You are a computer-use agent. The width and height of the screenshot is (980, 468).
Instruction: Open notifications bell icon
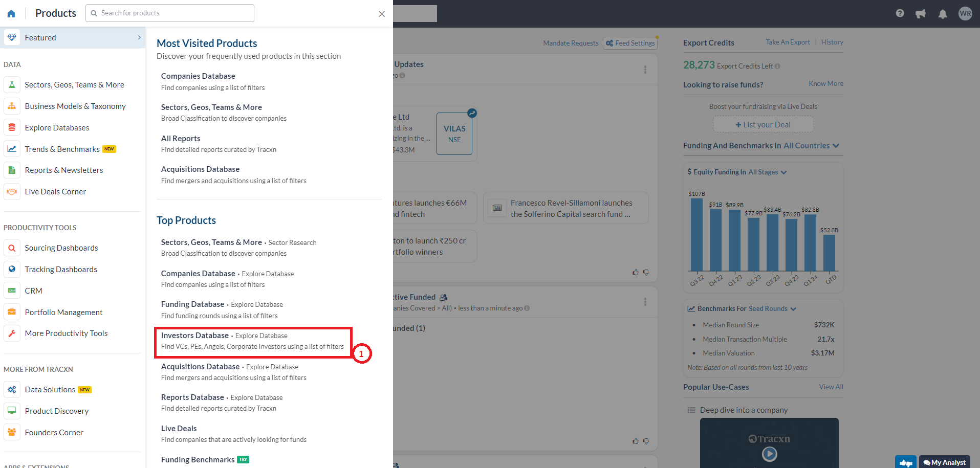click(x=943, y=14)
